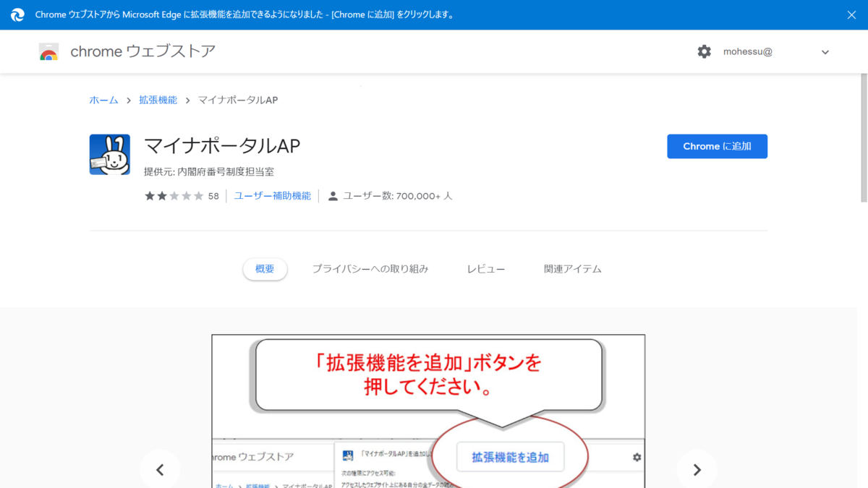Expand the account dropdown arrow beside mohessu@
Image resolution: width=868 pixels, height=488 pixels.
click(x=825, y=52)
